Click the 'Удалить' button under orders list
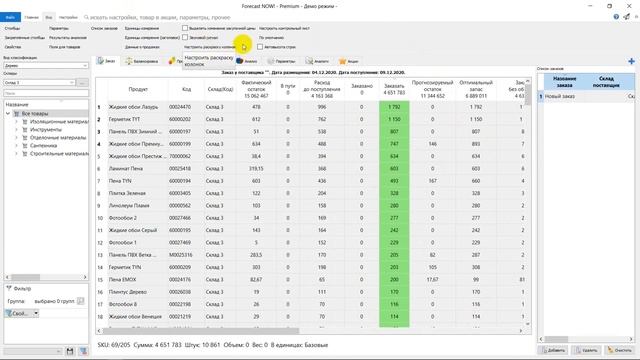Screen dimensions: 640x360 click(x=586, y=350)
